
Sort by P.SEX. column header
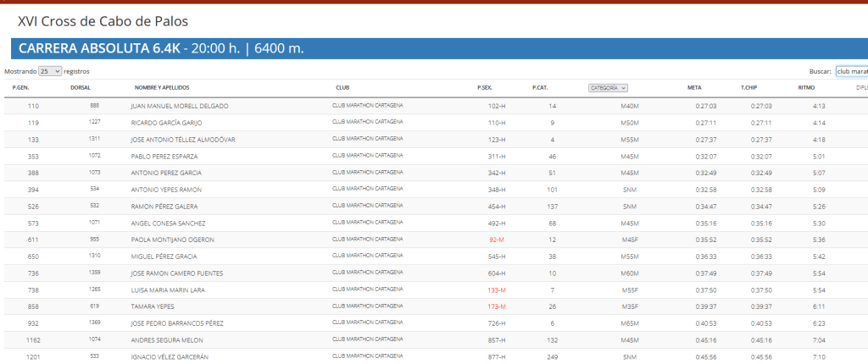coord(485,88)
